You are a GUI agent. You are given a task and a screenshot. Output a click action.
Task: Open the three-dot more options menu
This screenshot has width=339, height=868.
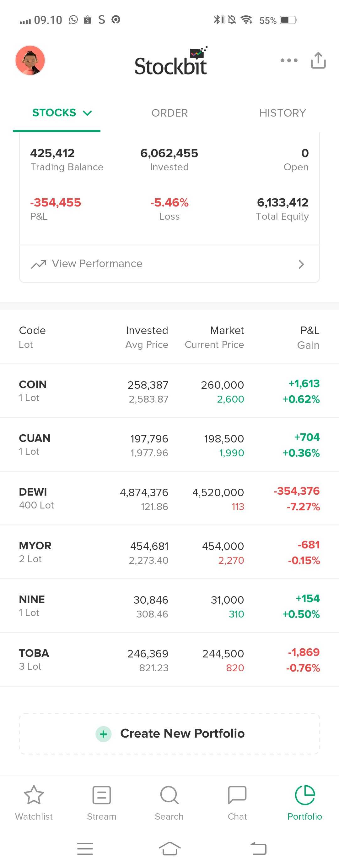pyautogui.click(x=289, y=60)
